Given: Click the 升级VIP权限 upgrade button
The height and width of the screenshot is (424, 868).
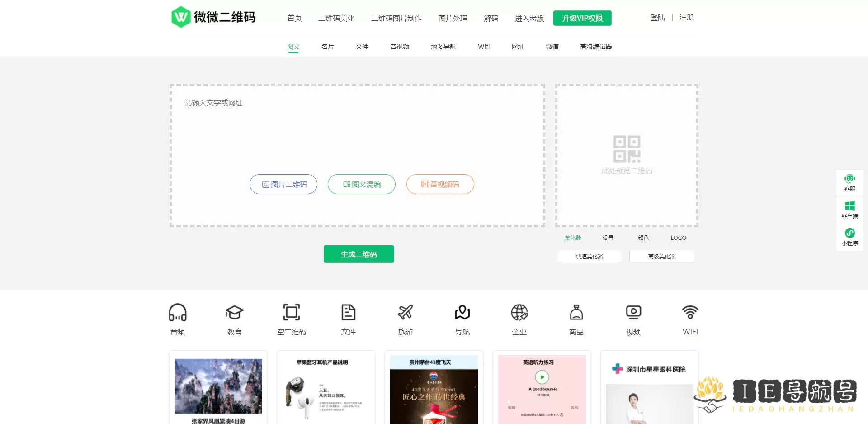Looking at the screenshot, I should coord(582,18).
